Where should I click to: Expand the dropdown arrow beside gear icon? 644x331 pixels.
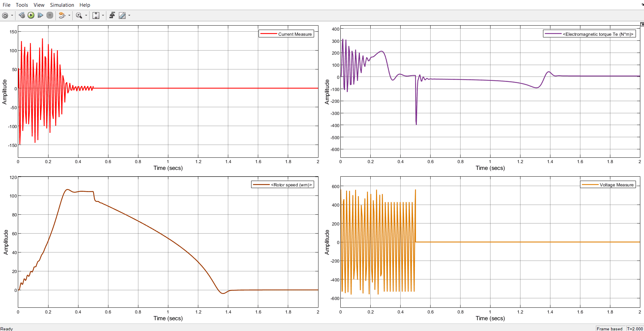(x=12, y=16)
